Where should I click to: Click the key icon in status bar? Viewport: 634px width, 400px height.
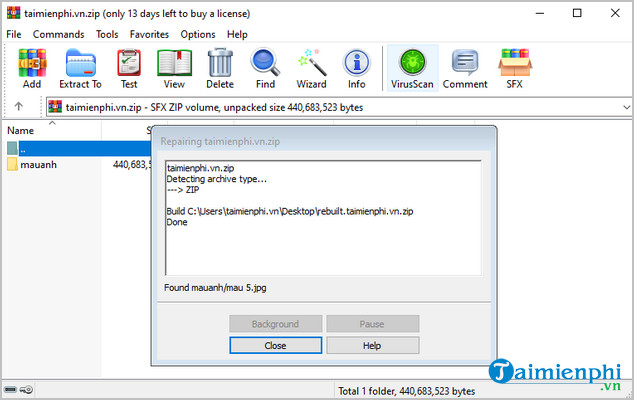(x=27, y=389)
